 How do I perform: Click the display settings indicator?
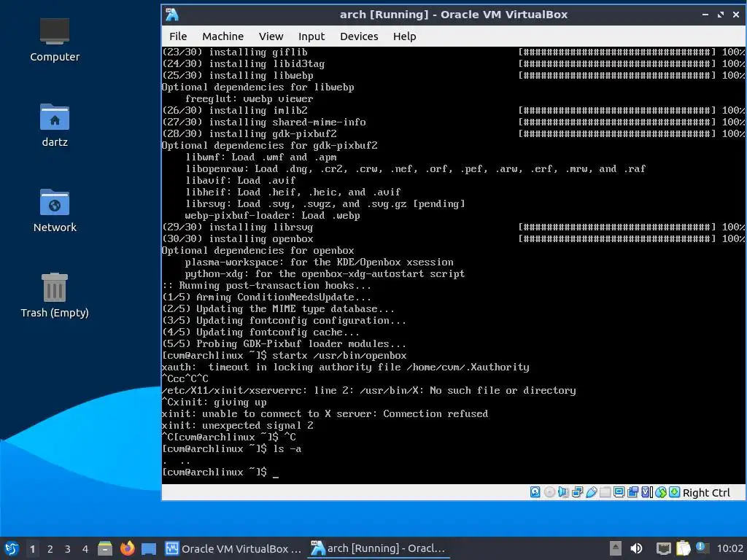coord(619,492)
